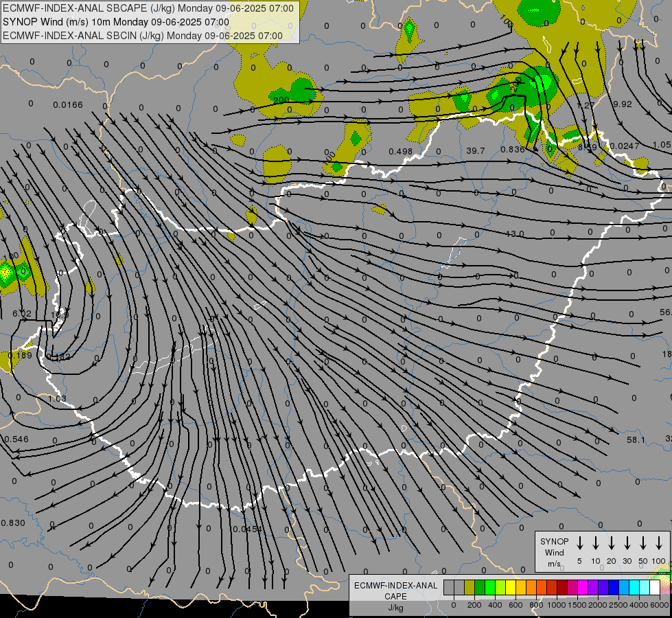Pick the dark green CAPE legend swatch
This screenshot has width=672, height=618.
coord(480,588)
